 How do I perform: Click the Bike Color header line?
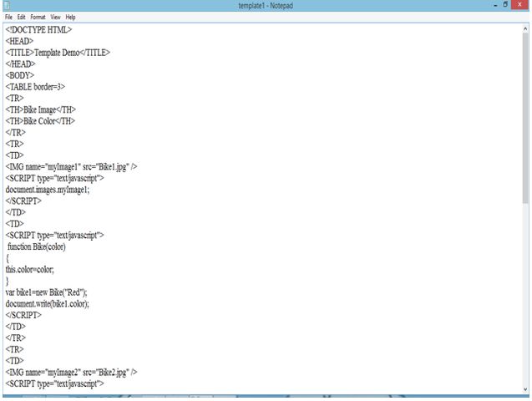[x=40, y=121]
